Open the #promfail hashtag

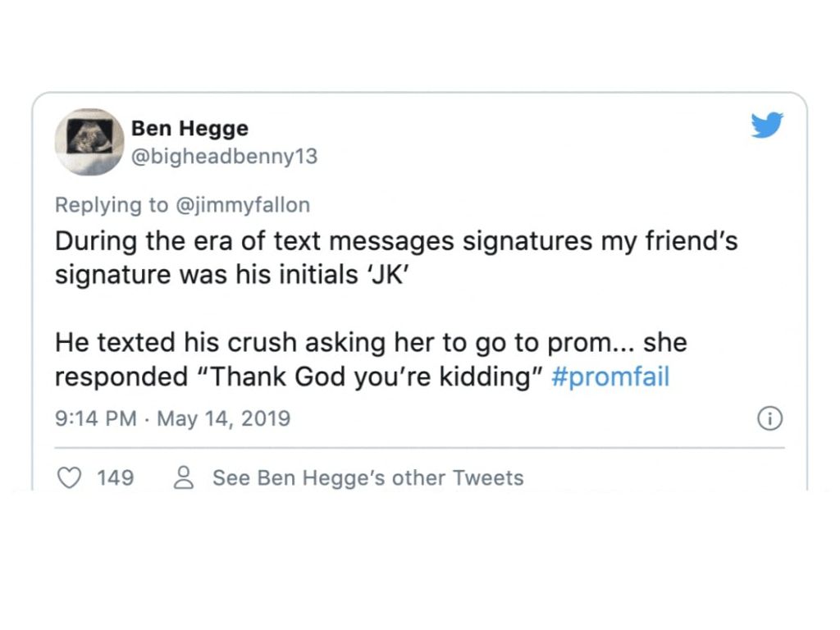610,377
